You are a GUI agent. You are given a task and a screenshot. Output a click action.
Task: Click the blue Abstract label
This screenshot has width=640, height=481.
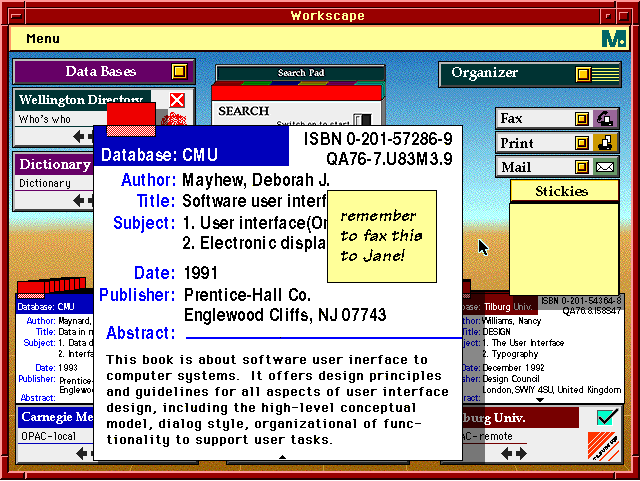(140, 333)
